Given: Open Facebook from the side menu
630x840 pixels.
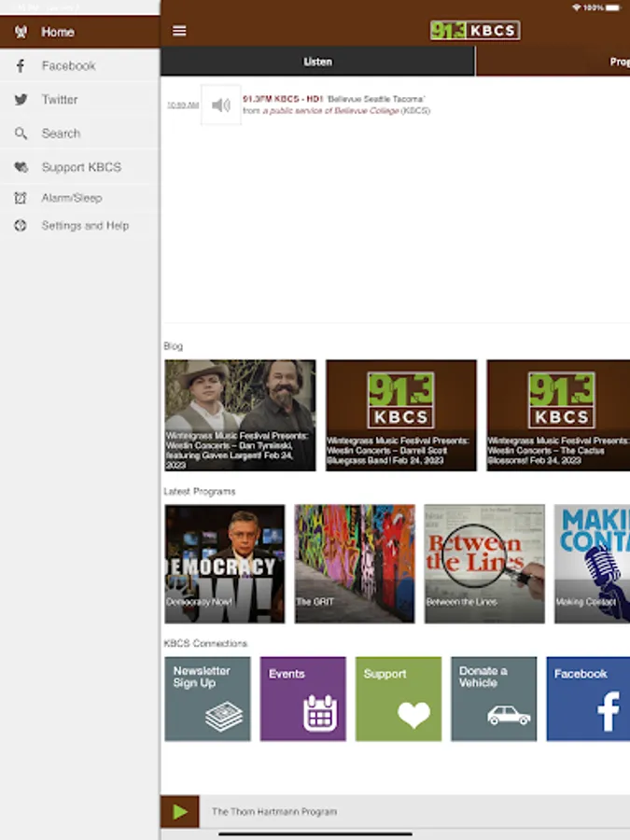Looking at the screenshot, I should coord(80,65).
